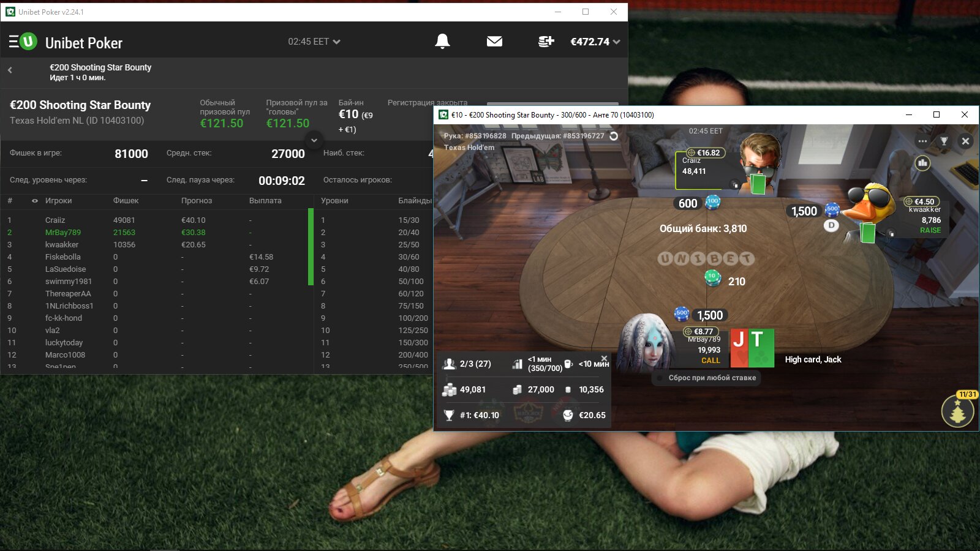
Task: Expand tournament details with the round chevron
Action: click(314, 140)
